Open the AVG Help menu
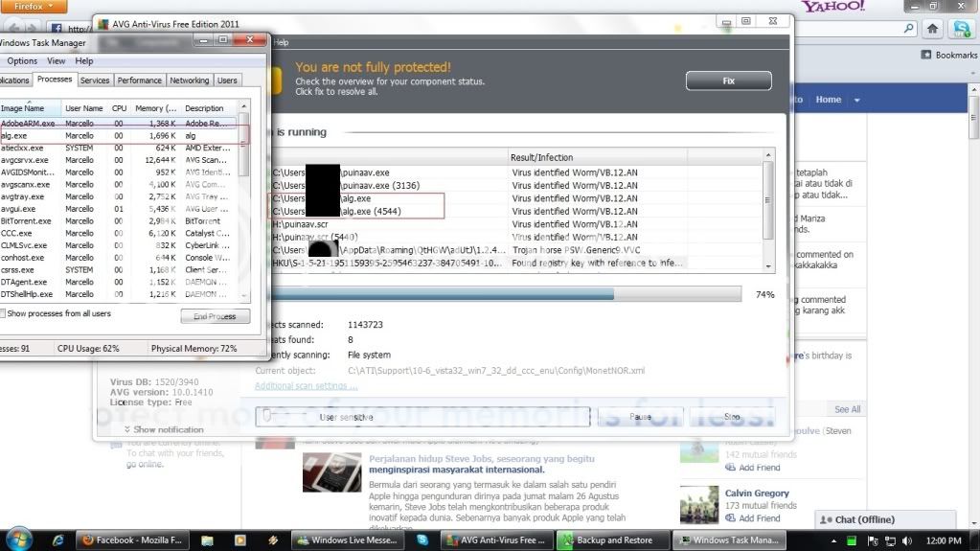Screen dimensions: 980x551 pyautogui.click(x=282, y=42)
